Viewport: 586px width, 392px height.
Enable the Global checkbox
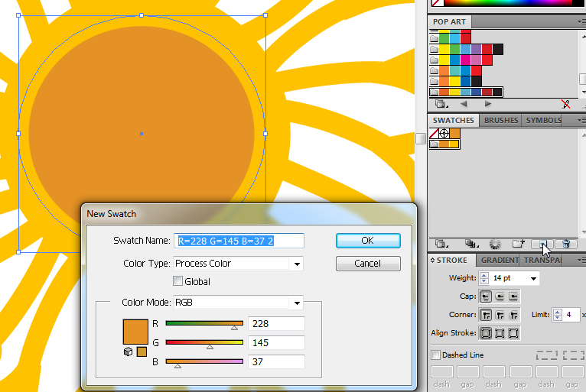[x=178, y=281]
